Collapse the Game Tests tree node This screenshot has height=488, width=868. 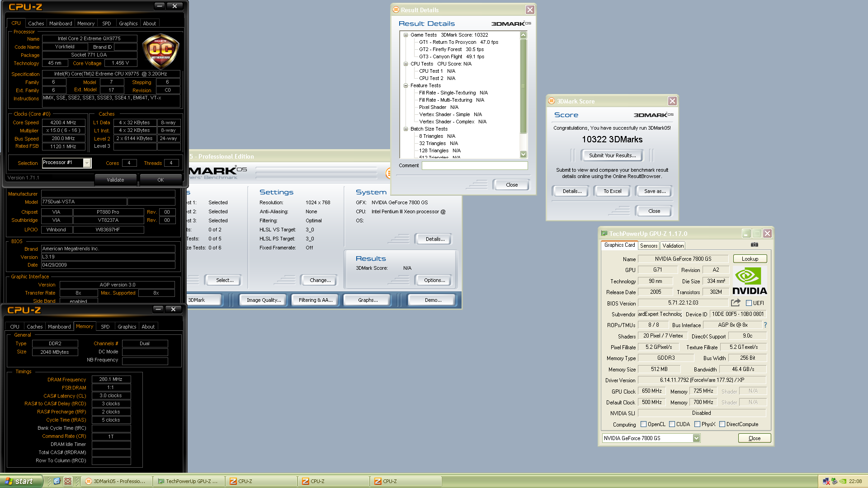(x=406, y=35)
